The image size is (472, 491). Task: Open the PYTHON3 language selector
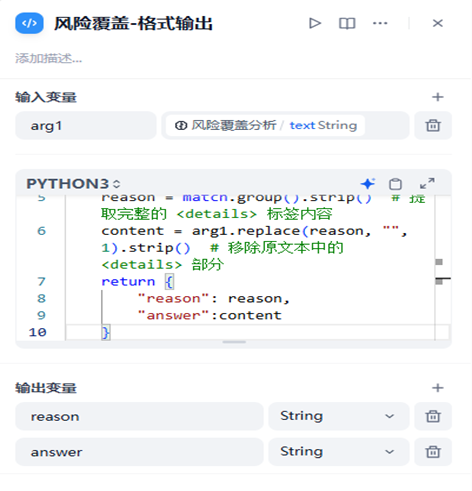click(x=73, y=184)
